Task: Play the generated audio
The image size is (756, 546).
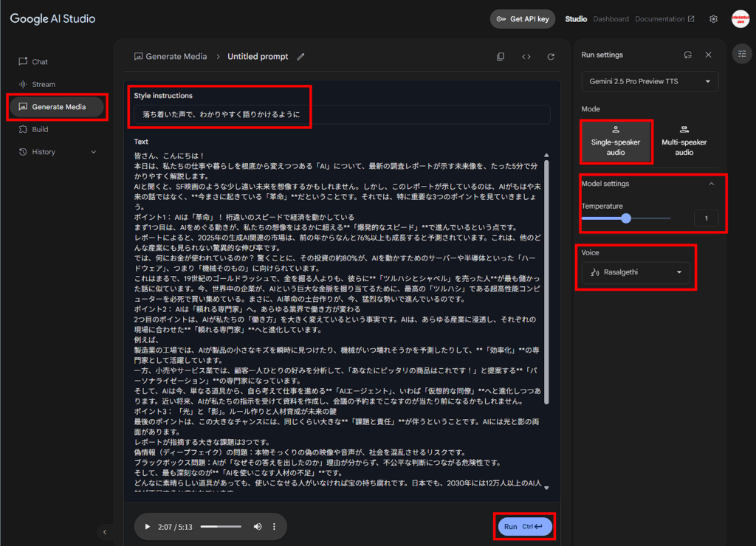Action: 148,526
